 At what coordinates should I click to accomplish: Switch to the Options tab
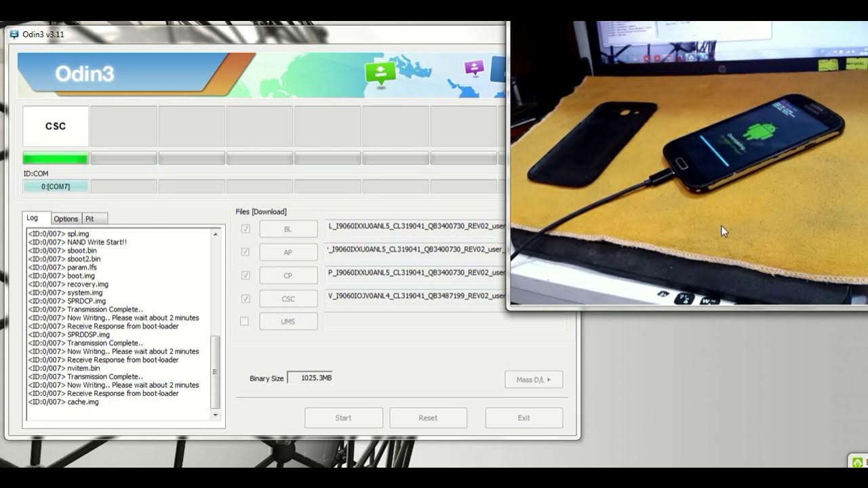66,219
